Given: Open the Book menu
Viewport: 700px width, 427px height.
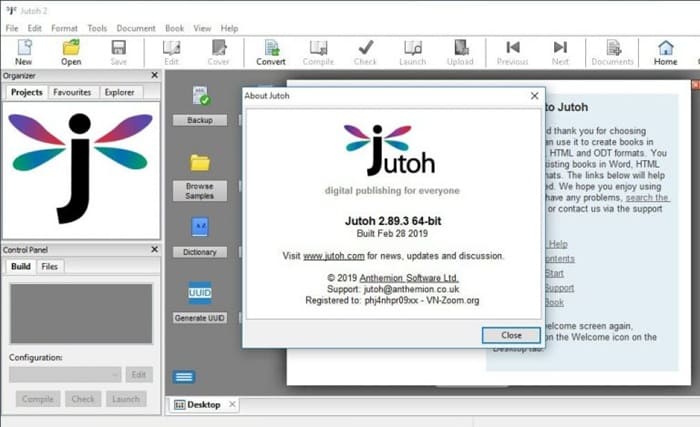Looking at the screenshot, I should 175,28.
